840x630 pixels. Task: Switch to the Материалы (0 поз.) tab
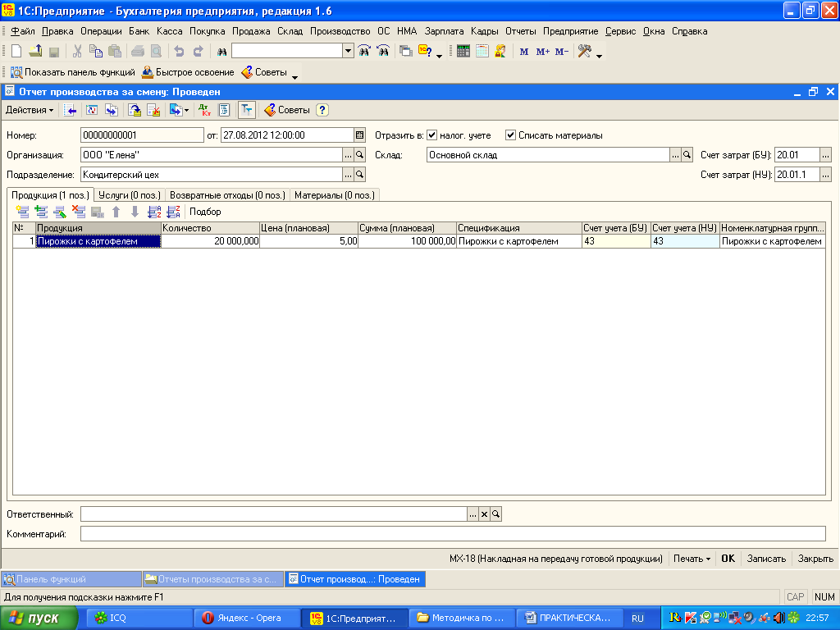335,195
